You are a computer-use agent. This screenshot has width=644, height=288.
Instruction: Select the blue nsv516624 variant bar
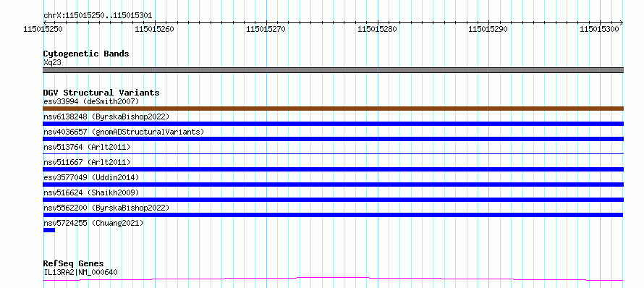(x=333, y=200)
